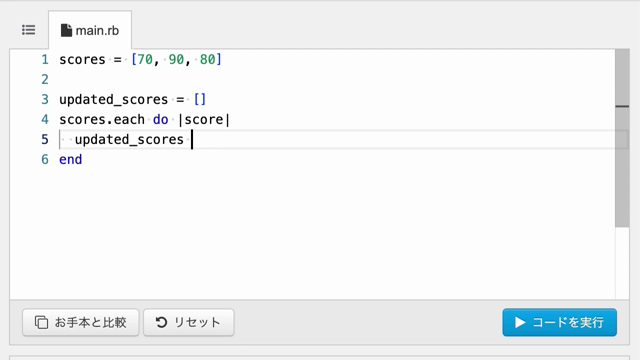Click the copy icon on compare button

click(41, 322)
